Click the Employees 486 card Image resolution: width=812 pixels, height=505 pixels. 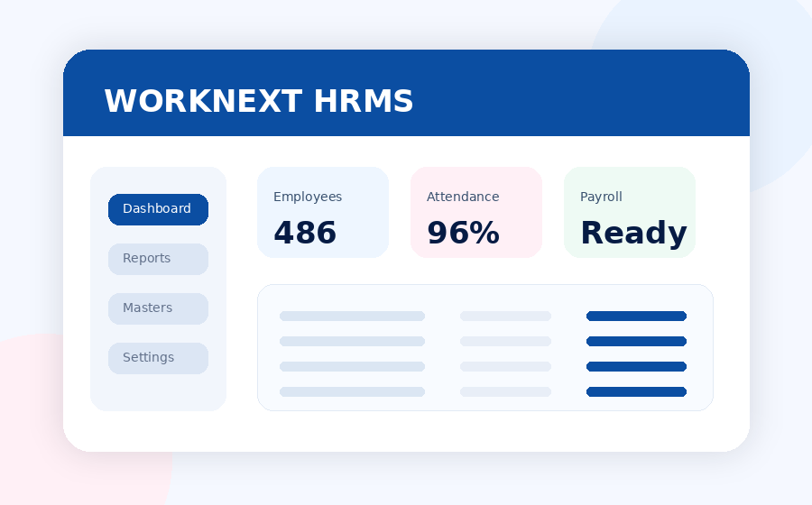323,212
